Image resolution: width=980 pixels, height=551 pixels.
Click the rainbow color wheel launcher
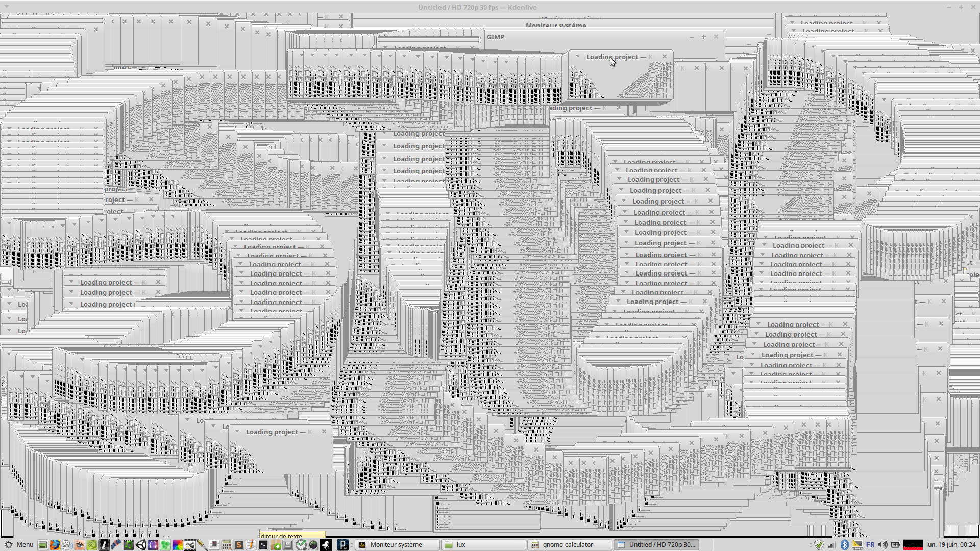coord(177,545)
